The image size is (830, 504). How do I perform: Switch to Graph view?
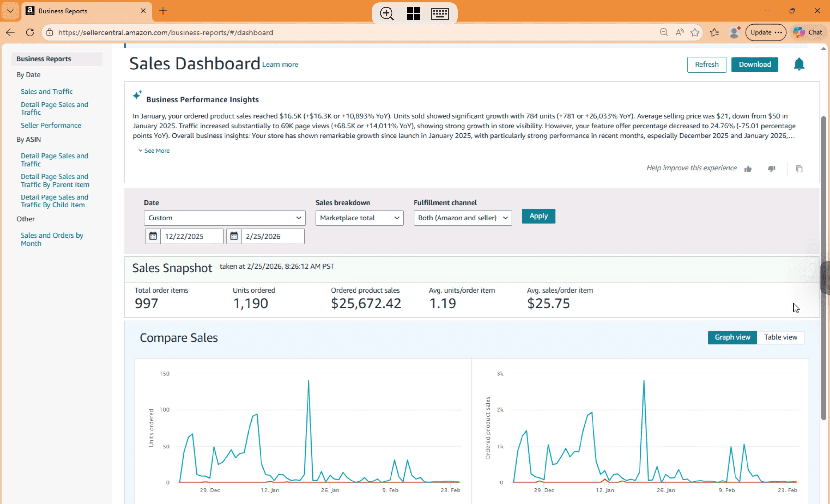732,337
